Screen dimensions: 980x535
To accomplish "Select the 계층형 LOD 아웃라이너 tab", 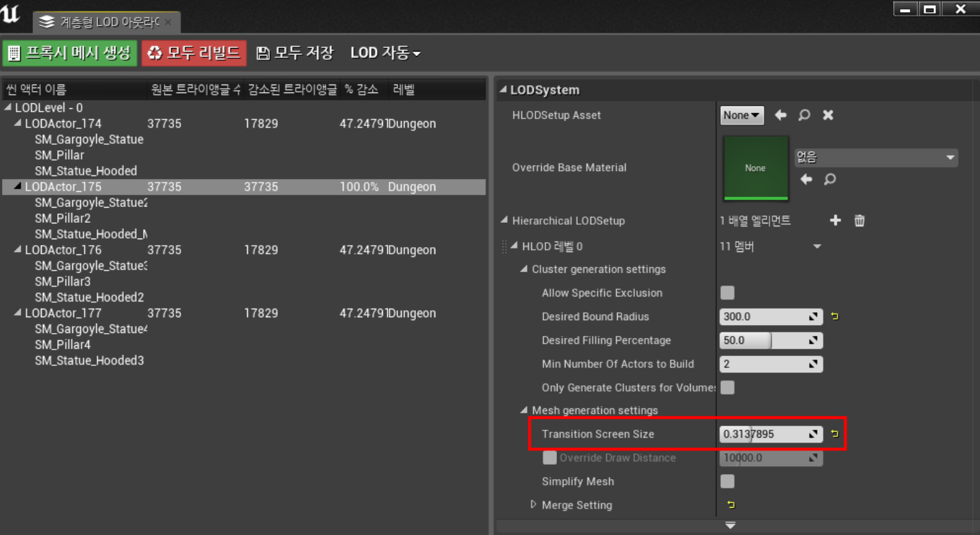I will [x=106, y=22].
